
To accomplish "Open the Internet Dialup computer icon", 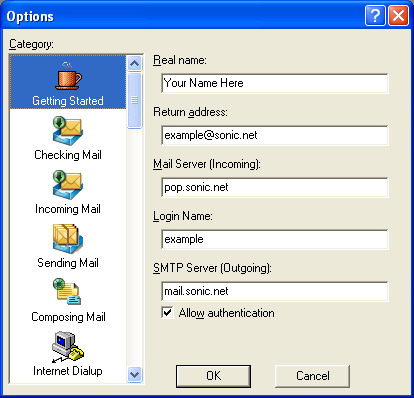I will click(68, 346).
